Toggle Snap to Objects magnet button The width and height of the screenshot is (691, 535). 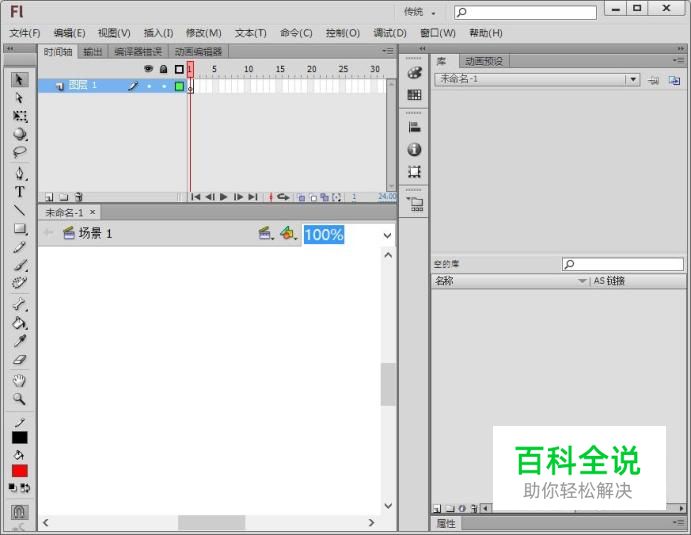(19, 512)
